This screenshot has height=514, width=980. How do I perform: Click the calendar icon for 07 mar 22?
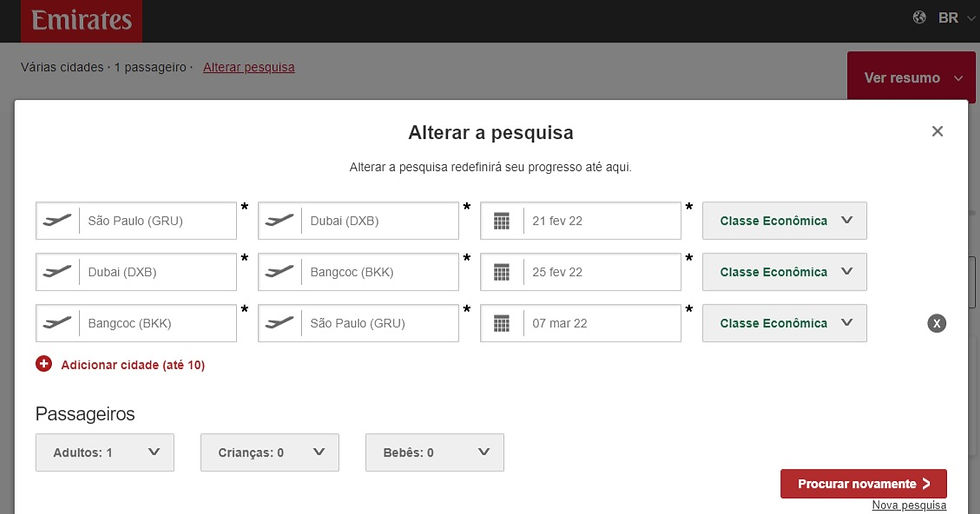tap(502, 323)
